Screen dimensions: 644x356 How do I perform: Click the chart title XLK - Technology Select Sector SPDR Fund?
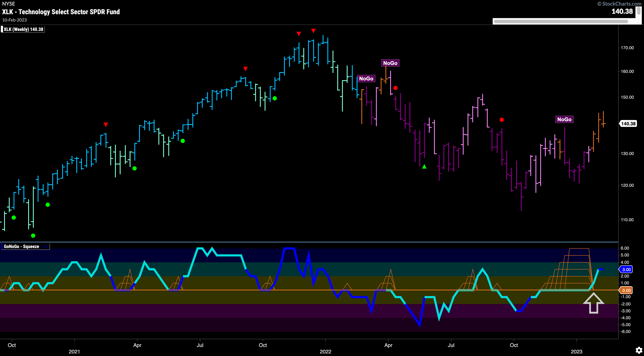[61, 12]
